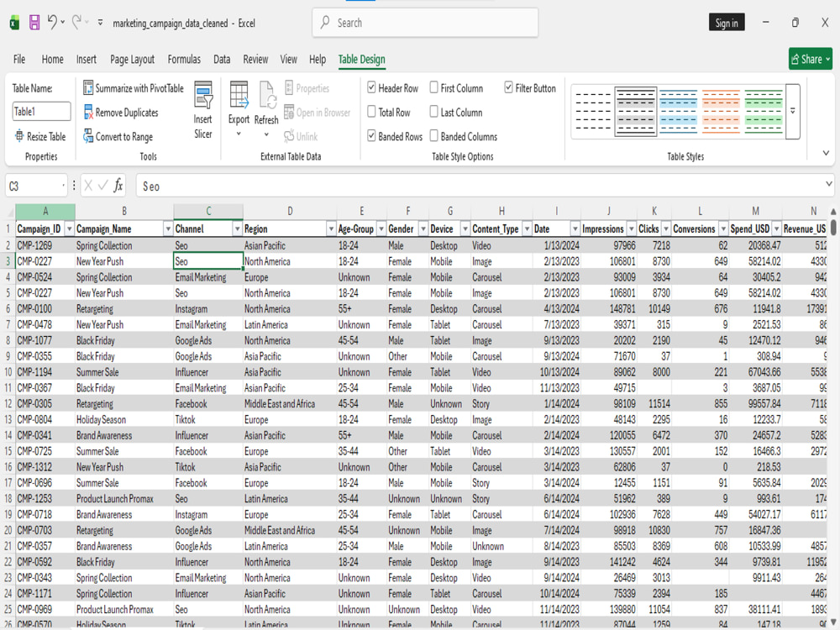Click Convert to Range

(118, 137)
